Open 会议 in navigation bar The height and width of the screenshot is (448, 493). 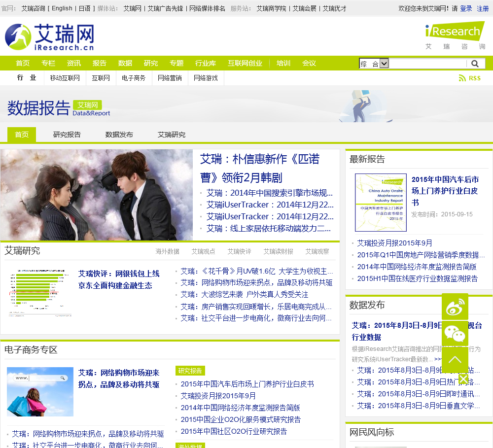pos(309,63)
